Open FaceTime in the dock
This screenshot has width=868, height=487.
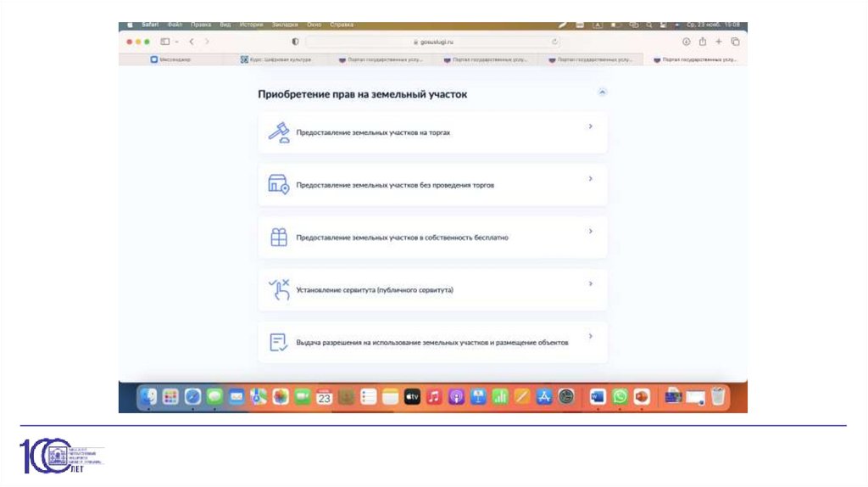coord(303,397)
